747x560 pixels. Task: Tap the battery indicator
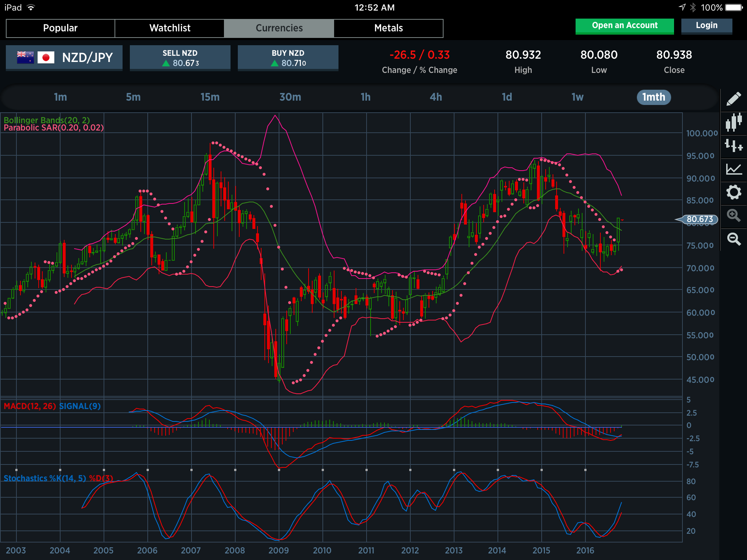point(734,7)
